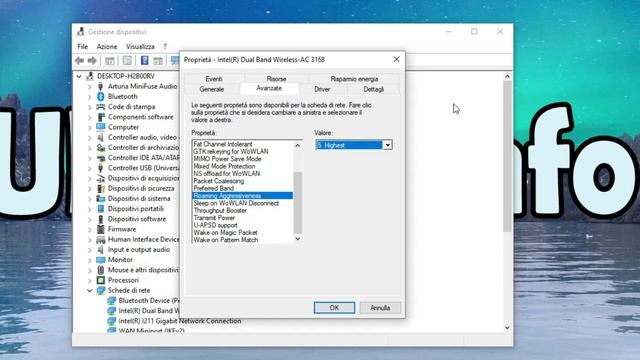The image size is (640, 360).
Task: Click the Forward arrow in Device Manager toolbar
Action: [x=92, y=61]
